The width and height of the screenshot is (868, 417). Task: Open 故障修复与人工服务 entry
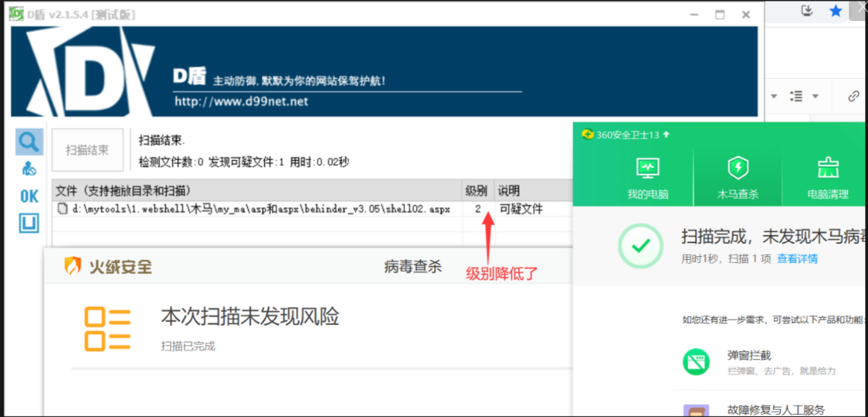(x=776, y=410)
